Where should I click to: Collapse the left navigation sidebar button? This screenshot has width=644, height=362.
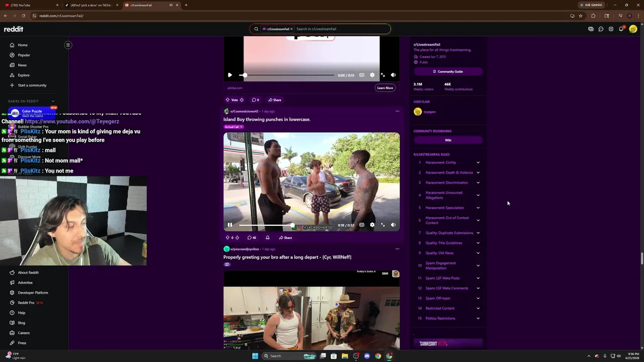pos(68,45)
